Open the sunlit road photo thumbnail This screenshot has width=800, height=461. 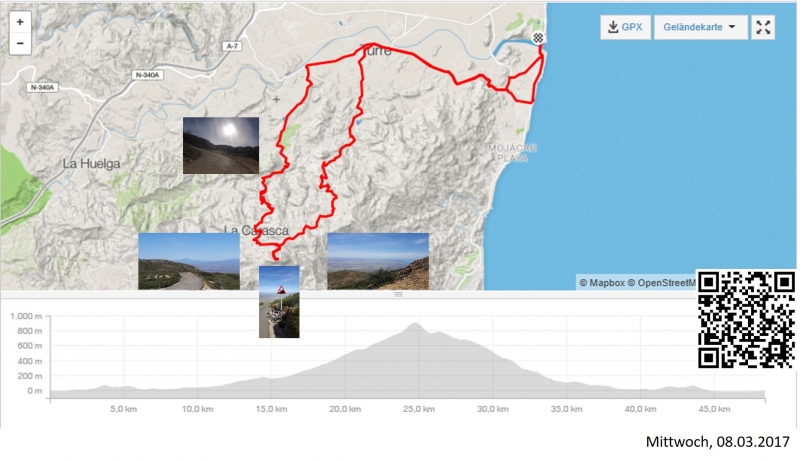(x=221, y=145)
